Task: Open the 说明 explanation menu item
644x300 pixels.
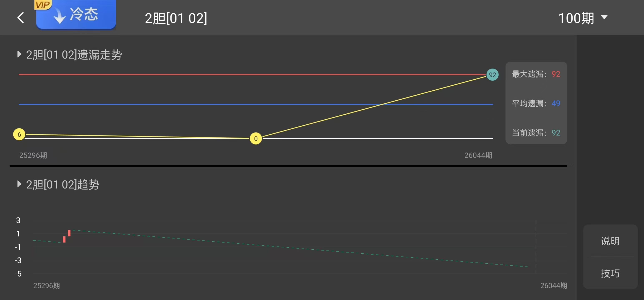Action: click(x=610, y=241)
